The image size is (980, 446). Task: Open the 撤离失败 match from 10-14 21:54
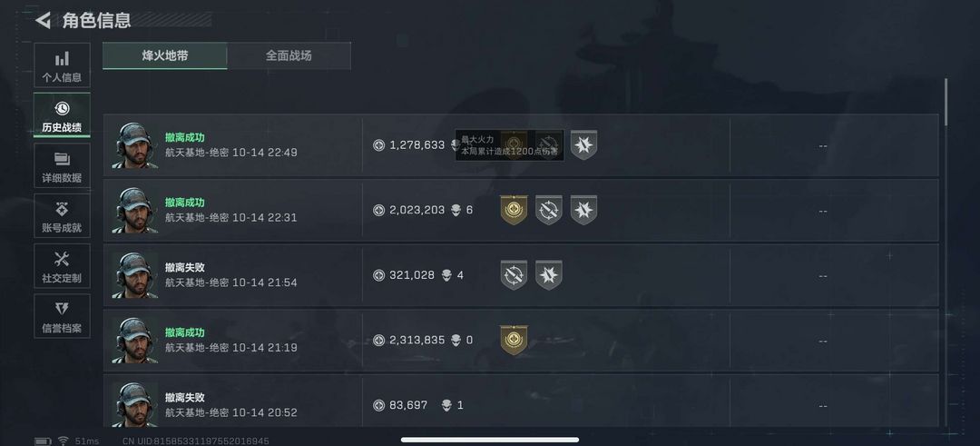point(521,275)
